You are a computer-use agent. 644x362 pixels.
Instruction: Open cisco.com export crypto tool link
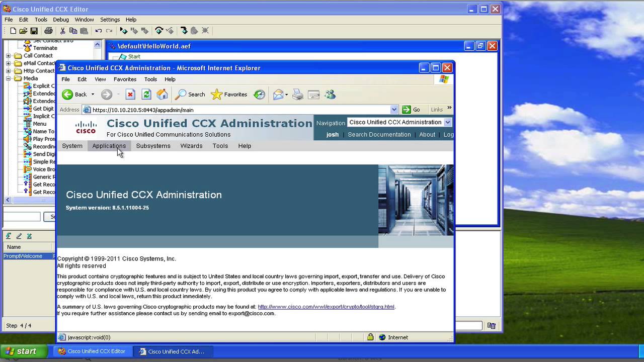click(x=326, y=307)
